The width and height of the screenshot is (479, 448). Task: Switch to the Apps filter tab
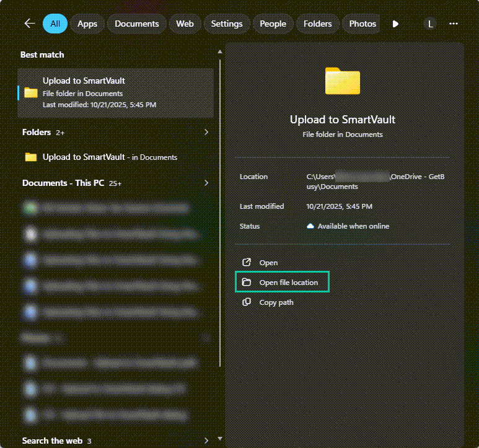point(87,24)
